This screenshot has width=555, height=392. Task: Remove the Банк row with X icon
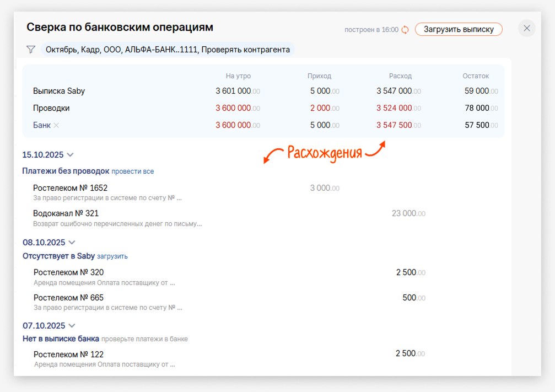pos(56,125)
